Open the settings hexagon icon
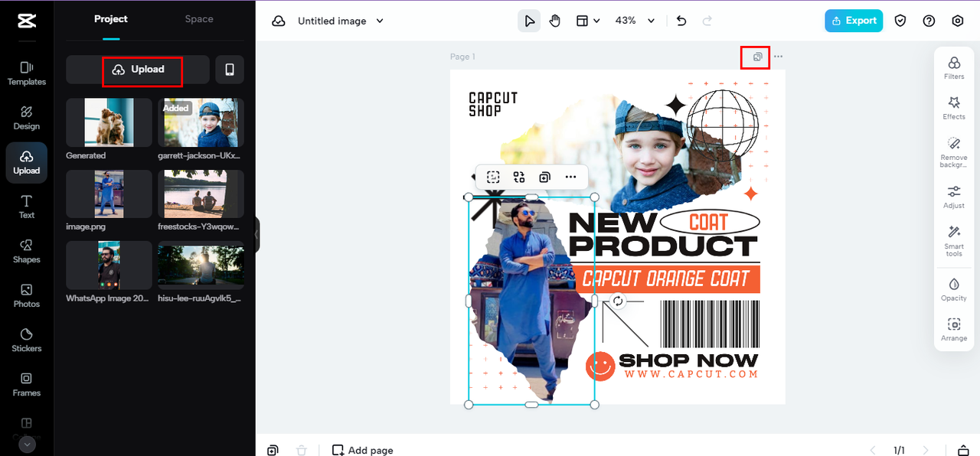The height and width of the screenshot is (456, 980). [x=957, y=21]
